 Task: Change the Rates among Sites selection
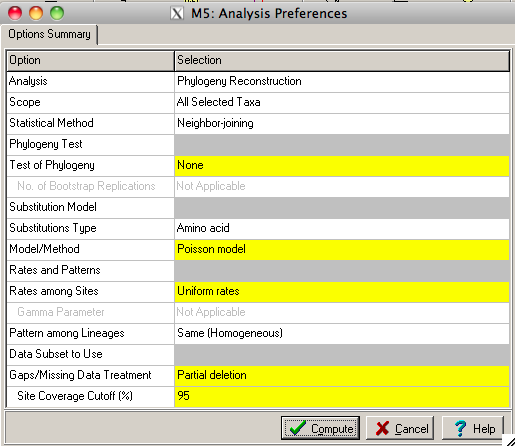[x=342, y=292]
